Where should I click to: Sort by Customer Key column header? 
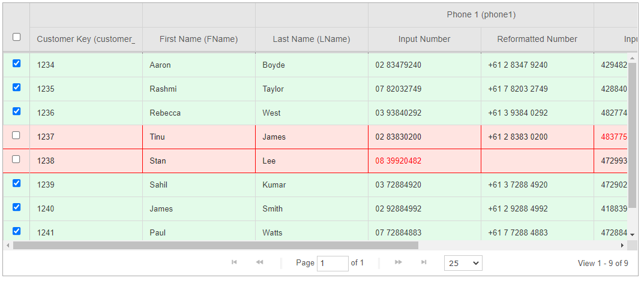86,39
